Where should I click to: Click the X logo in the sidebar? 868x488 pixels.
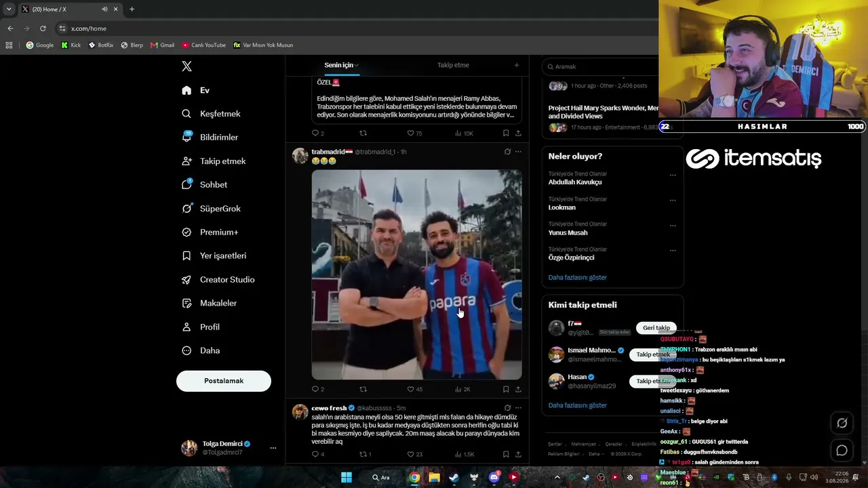[x=187, y=66]
